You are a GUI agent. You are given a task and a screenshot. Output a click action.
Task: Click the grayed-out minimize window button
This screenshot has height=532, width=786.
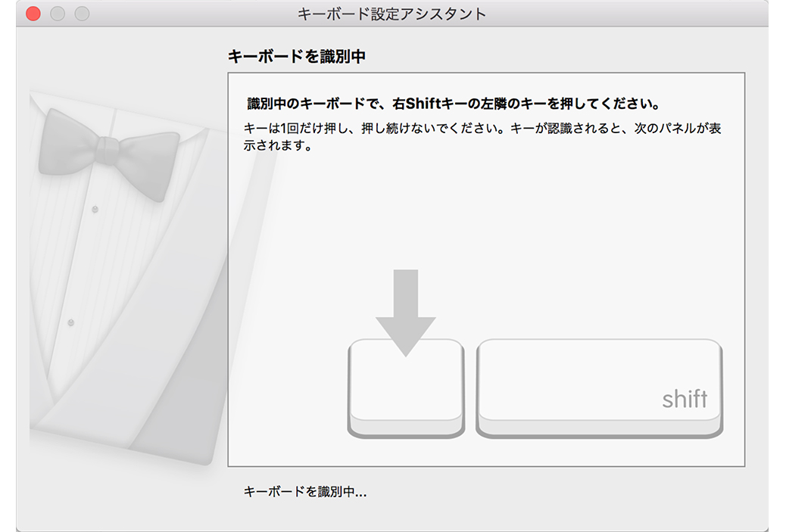tap(58, 14)
